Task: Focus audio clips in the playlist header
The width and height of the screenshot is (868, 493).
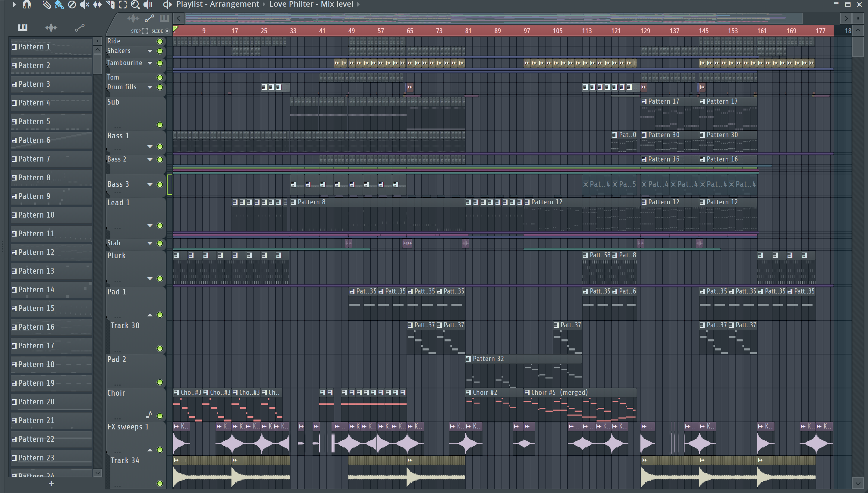Action: point(133,18)
